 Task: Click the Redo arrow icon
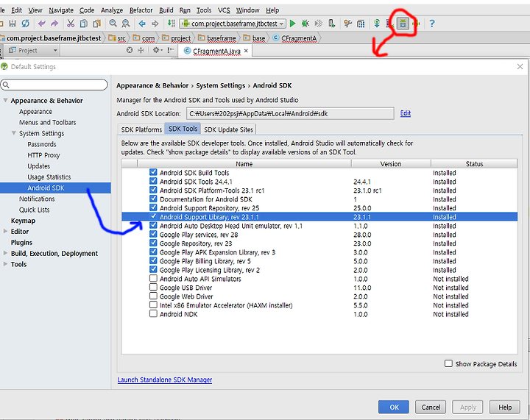(54, 24)
